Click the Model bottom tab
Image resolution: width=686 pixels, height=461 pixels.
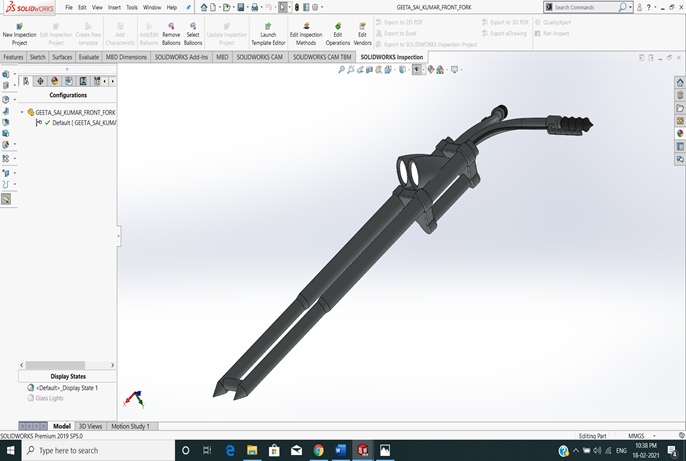[x=62, y=426]
